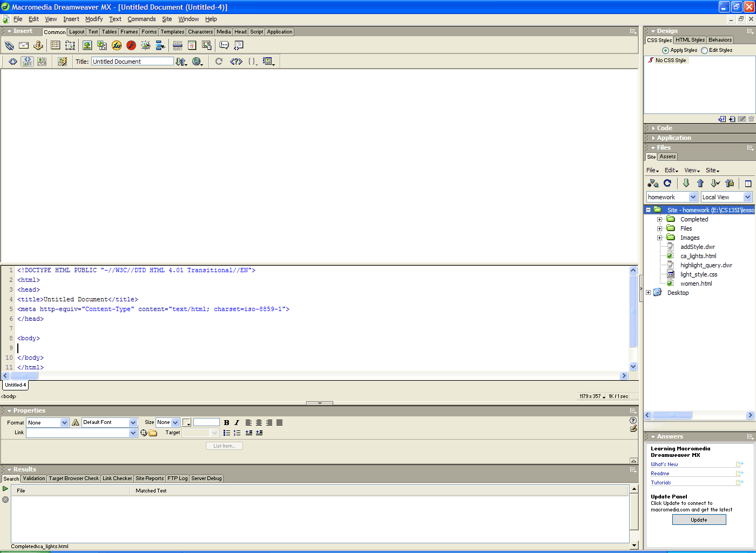Insert a Named Anchor
756x553 pixels.
[38, 45]
